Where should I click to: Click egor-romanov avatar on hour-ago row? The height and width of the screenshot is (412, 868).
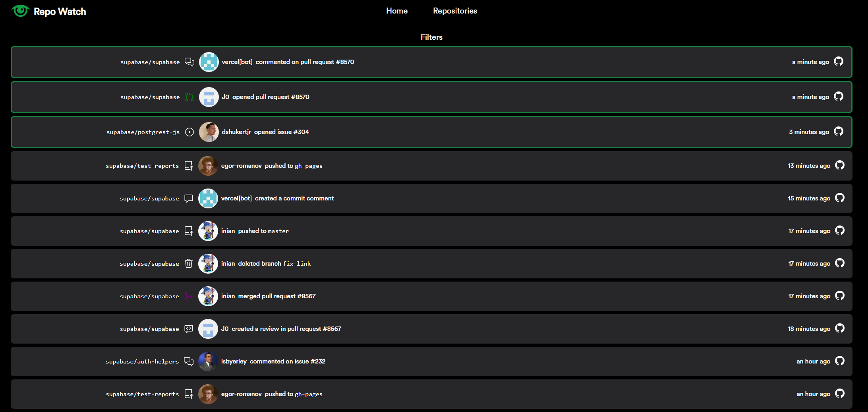(208, 394)
